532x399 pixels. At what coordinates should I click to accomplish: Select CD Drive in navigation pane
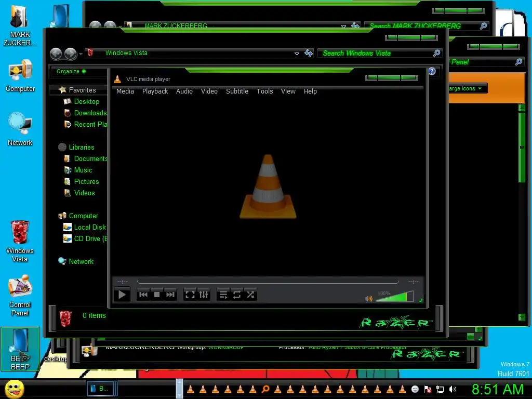click(85, 239)
